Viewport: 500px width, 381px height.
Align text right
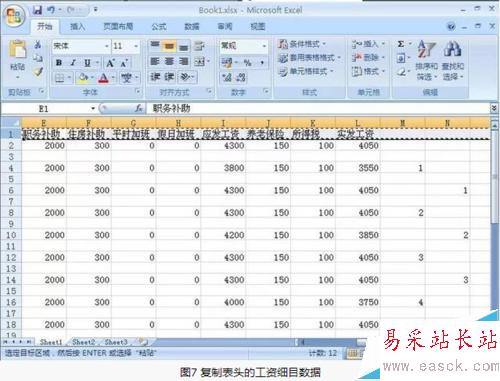click(x=183, y=61)
